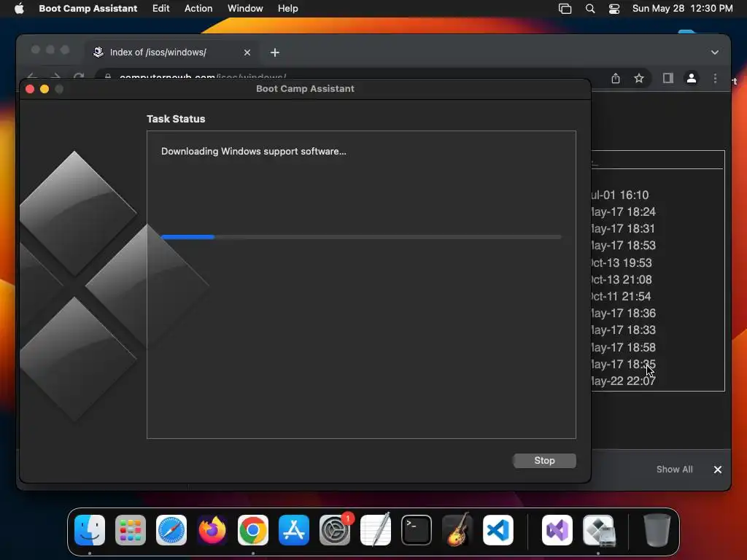747x560 pixels.
Task: Expand the Chrome tab search chevron
Action: (x=715, y=52)
